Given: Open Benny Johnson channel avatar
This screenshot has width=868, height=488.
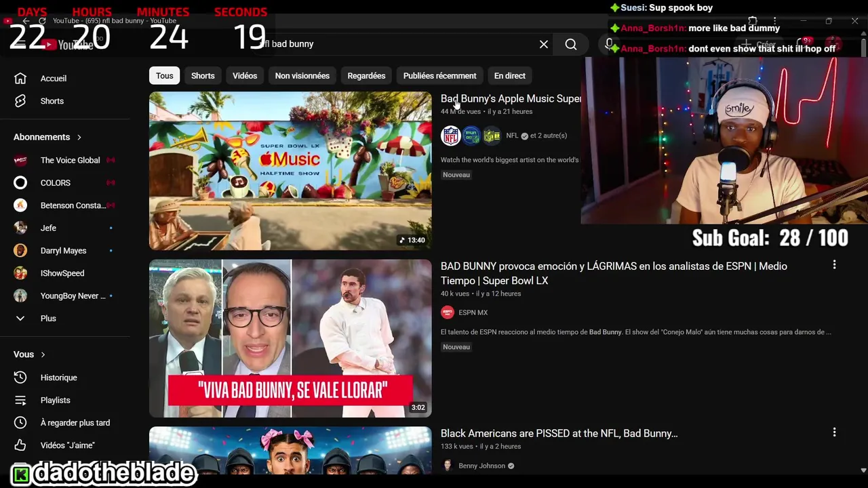Looking at the screenshot, I should pyautogui.click(x=447, y=466).
